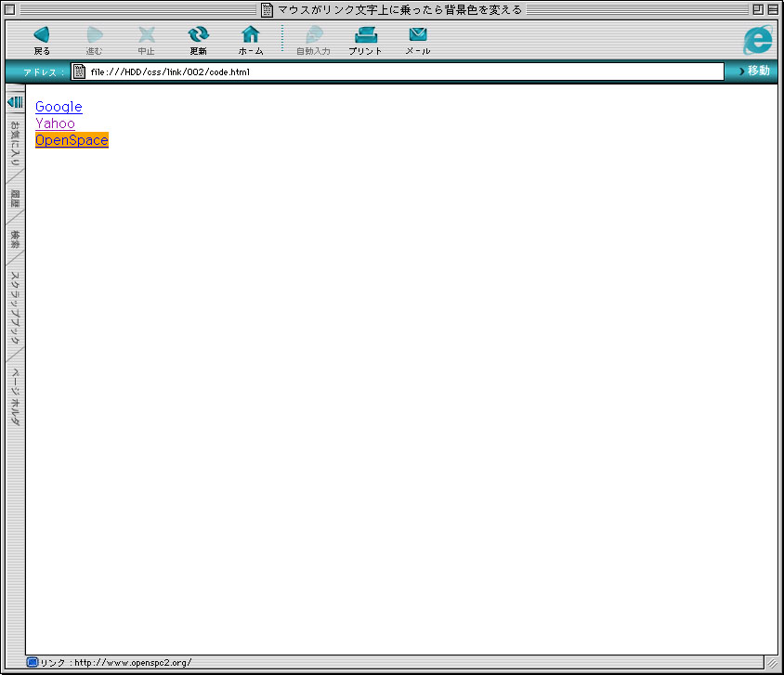Viewport: 784px width, 675px height.
Task: Follow the highlighted OpenSpace link
Action: (x=72, y=140)
